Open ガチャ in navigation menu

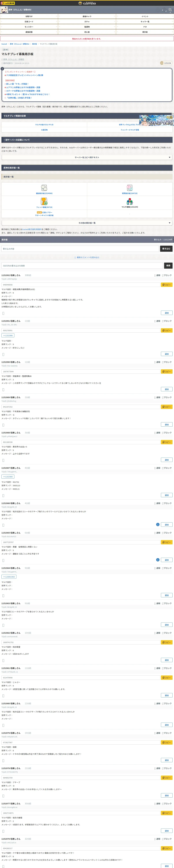[x=87, y=22]
